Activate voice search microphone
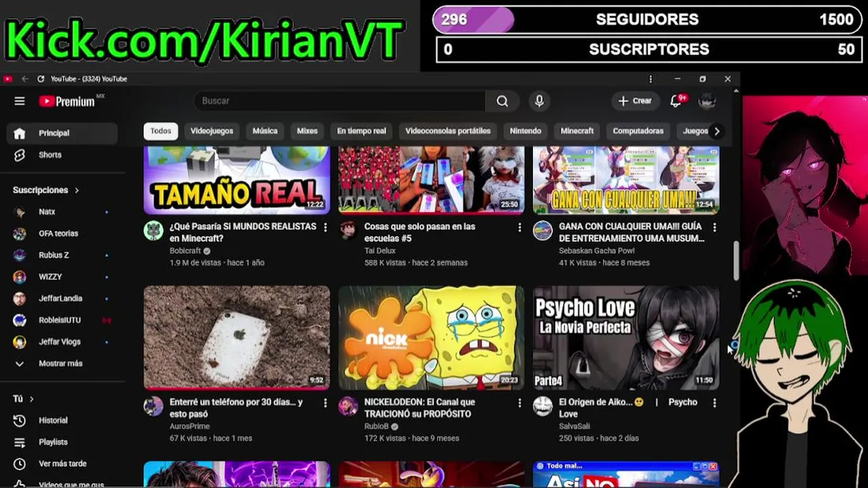 [539, 101]
